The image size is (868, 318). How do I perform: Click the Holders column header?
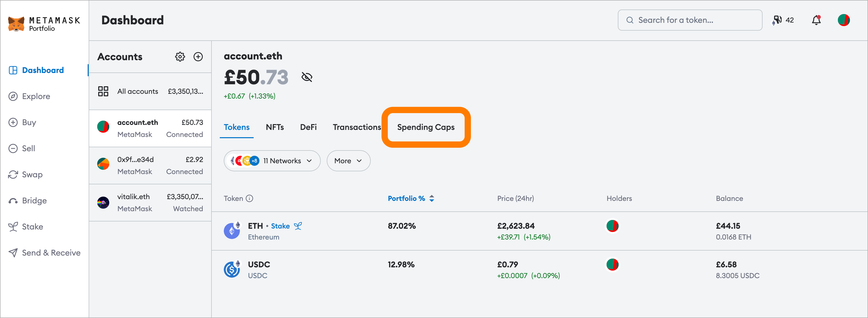click(619, 199)
